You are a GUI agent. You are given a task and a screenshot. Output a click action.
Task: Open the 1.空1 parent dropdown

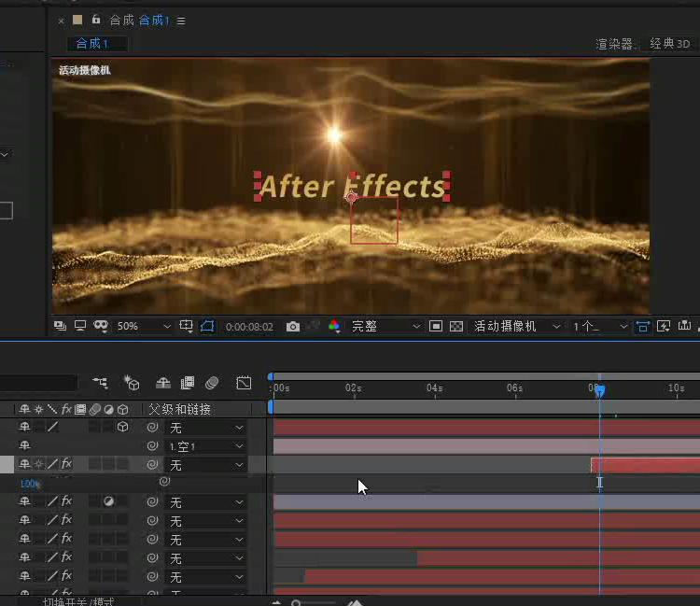[x=206, y=446]
